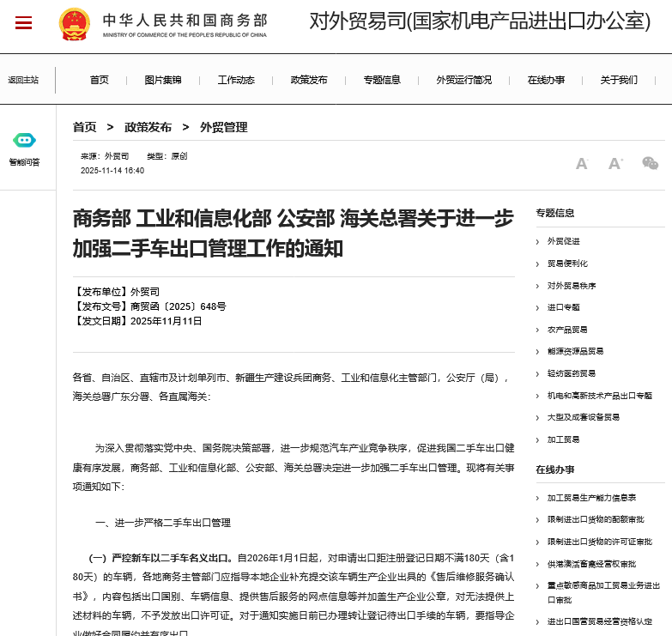
Task: Click the chevron beside 对外贸易秩序
Action: click(537, 287)
